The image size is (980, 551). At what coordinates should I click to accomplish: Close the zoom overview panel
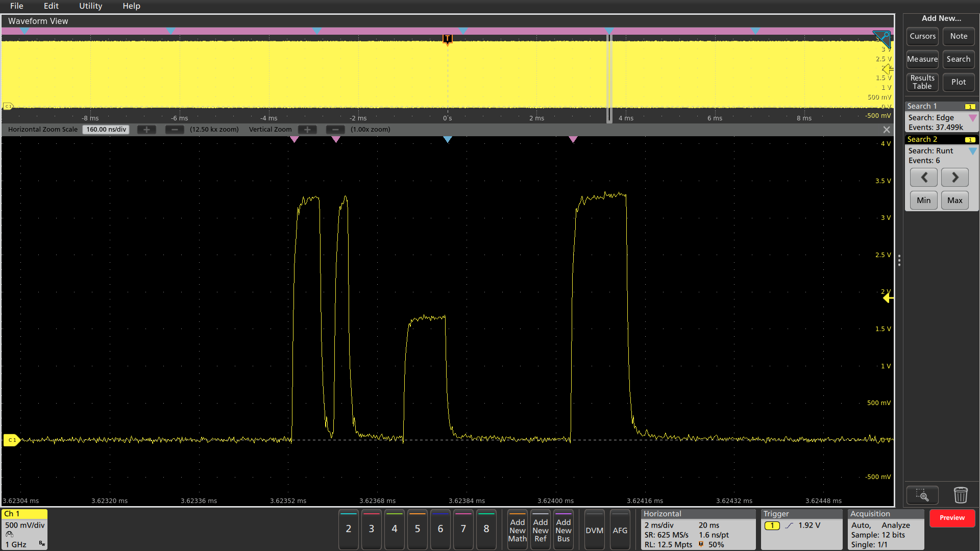(x=887, y=130)
